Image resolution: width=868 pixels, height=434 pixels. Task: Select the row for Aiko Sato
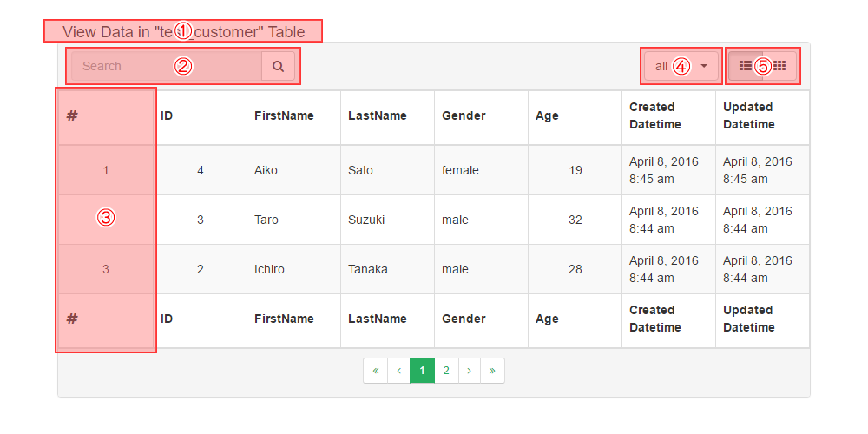266,170
